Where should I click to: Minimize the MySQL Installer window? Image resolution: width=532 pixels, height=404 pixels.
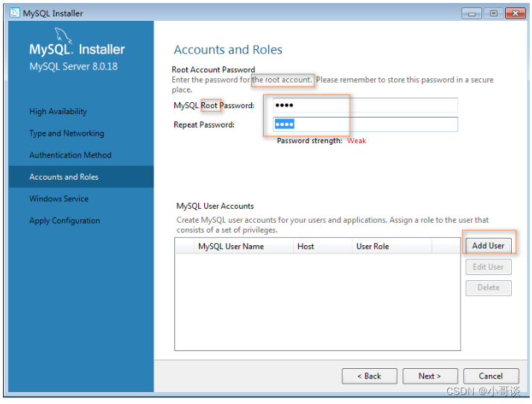click(x=471, y=13)
